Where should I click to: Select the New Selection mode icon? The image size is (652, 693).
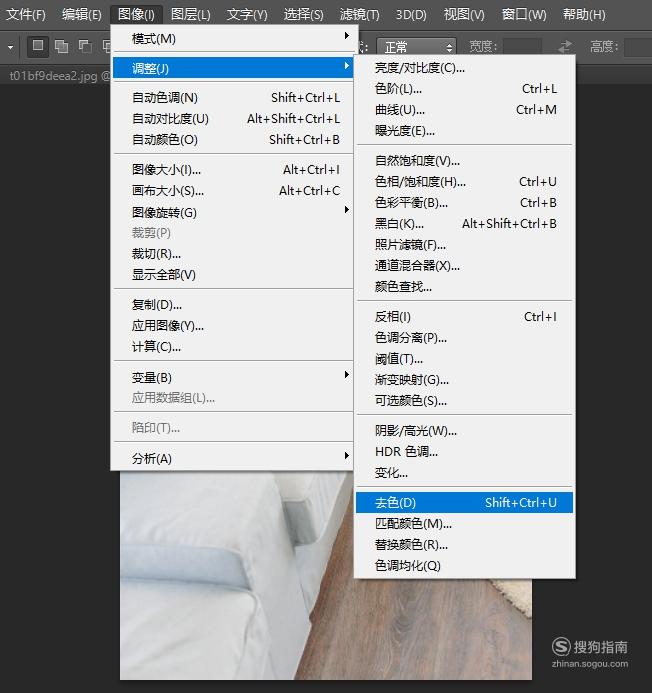pyautogui.click(x=38, y=46)
